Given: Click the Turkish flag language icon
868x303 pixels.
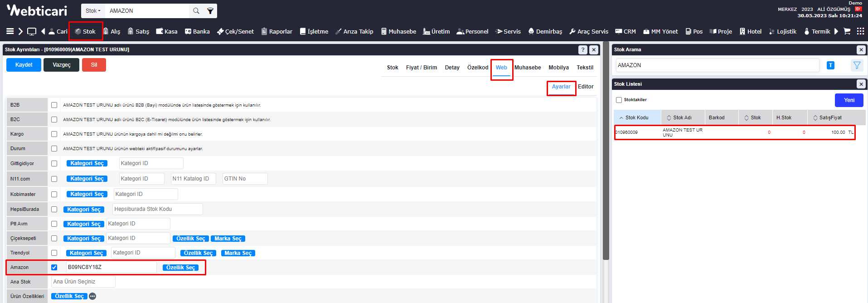Looking at the screenshot, I should tap(858, 9).
